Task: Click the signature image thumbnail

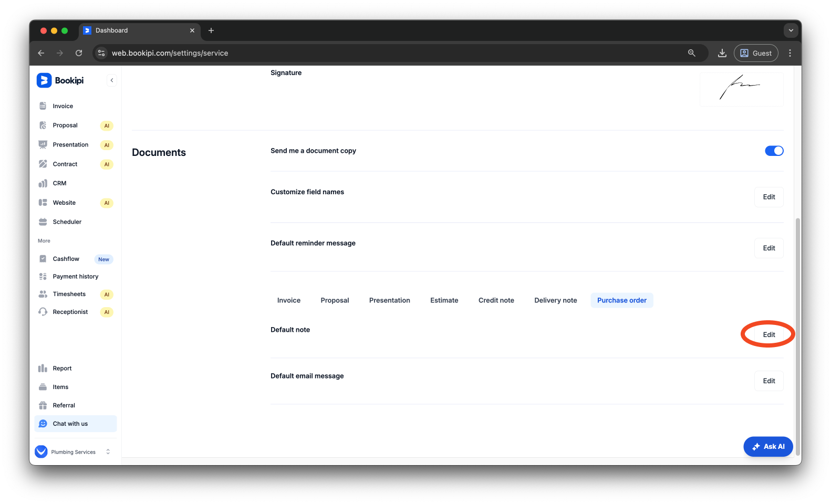Action: point(742,89)
